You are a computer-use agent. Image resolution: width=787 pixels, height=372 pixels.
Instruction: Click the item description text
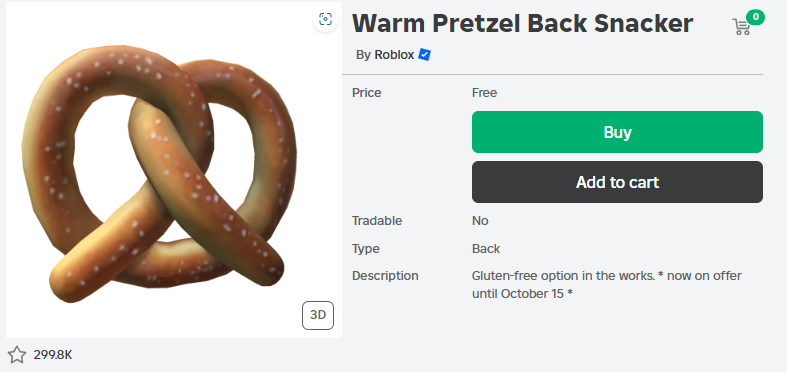tap(606, 285)
